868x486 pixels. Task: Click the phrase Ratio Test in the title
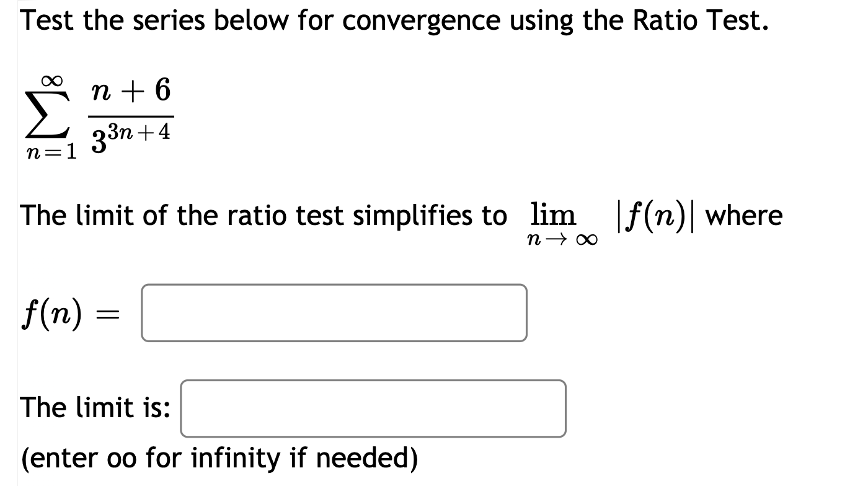click(701, 19)
